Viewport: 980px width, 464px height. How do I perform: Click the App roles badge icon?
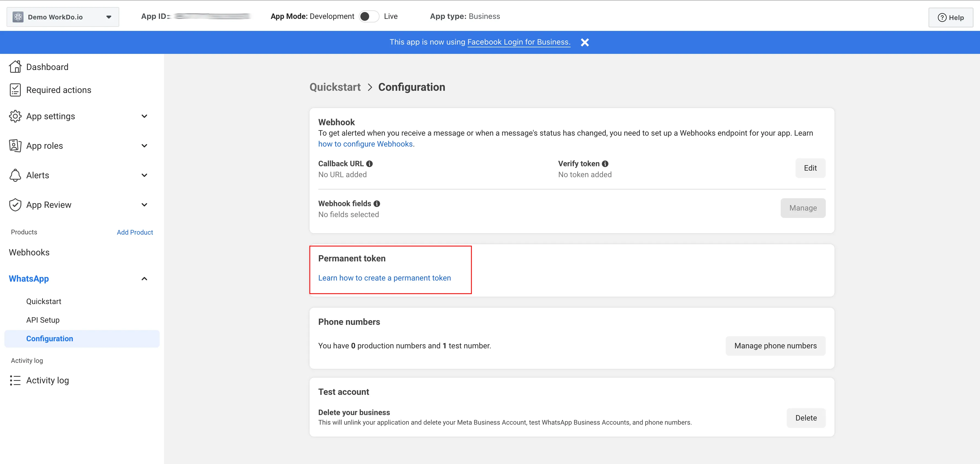15,146
